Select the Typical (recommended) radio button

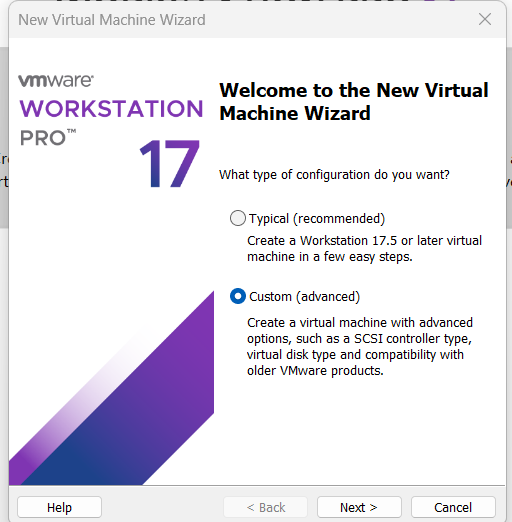click(x=238, y=218)
